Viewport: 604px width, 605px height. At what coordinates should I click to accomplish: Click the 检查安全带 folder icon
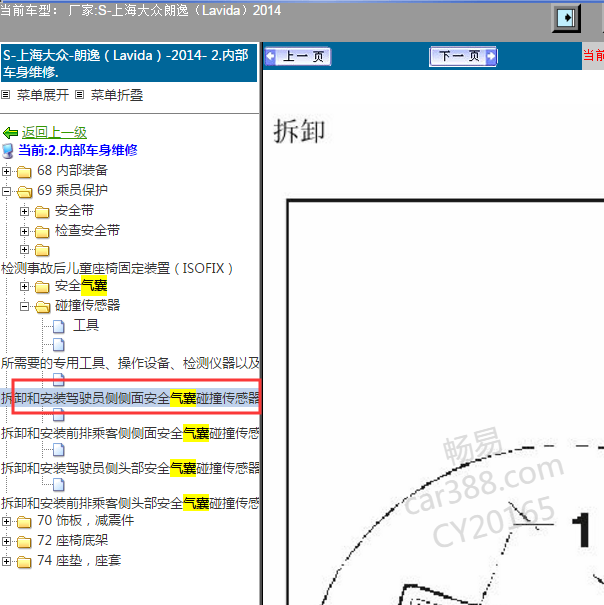click(42, 232)
